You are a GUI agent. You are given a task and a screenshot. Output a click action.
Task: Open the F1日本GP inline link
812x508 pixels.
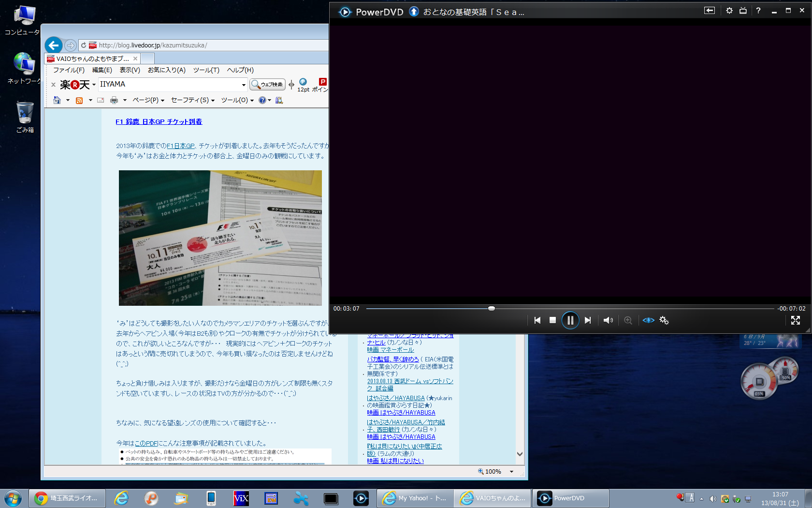pyautogui.click(x=181, y=146)
